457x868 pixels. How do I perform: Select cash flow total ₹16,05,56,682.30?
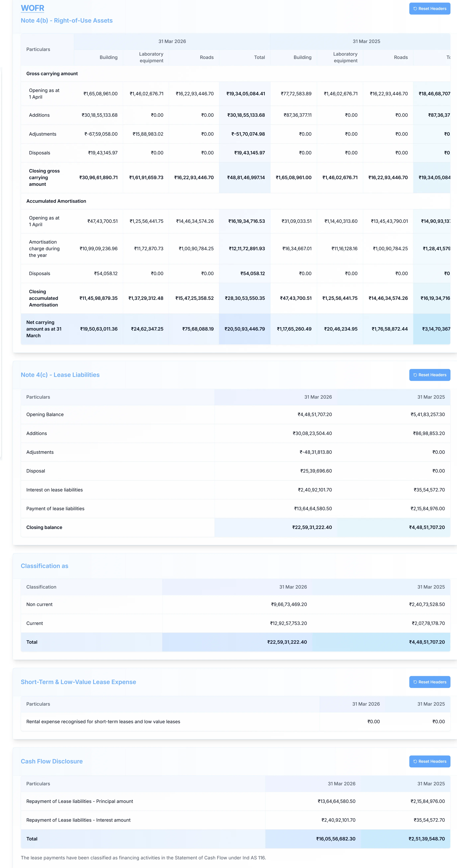[336, 839]
